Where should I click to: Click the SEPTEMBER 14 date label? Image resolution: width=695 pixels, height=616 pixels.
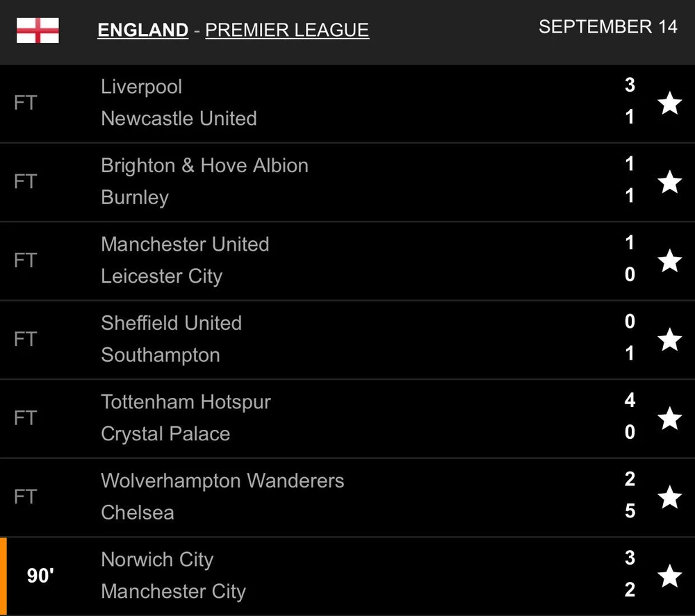(607, 27)
